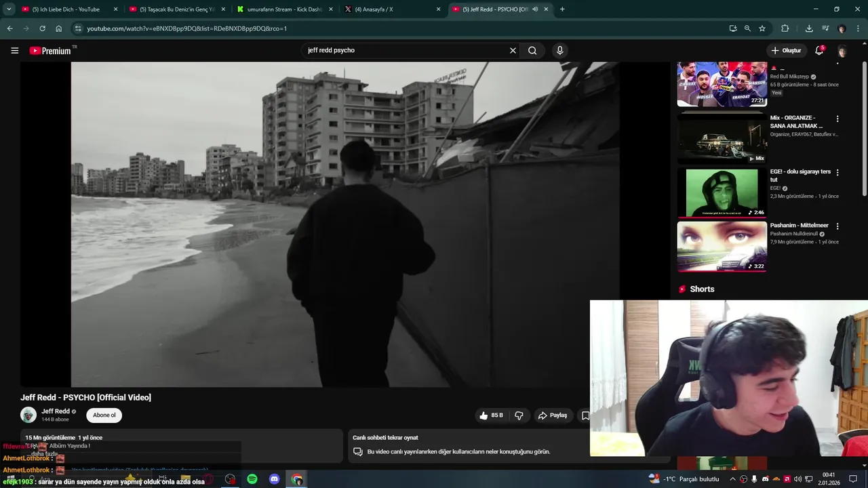Open EGE! dolu sigarayı ters tut thumbnail
868x488 pixels.
coord(722,192)
